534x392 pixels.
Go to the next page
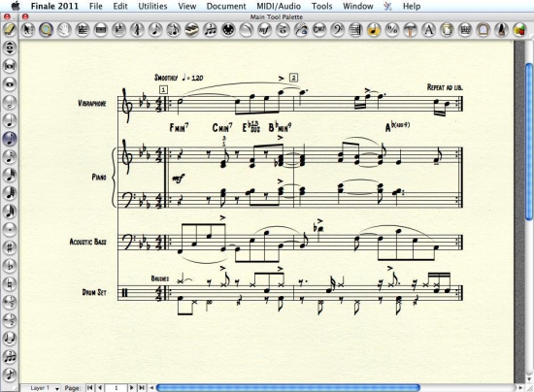point(132,388)
